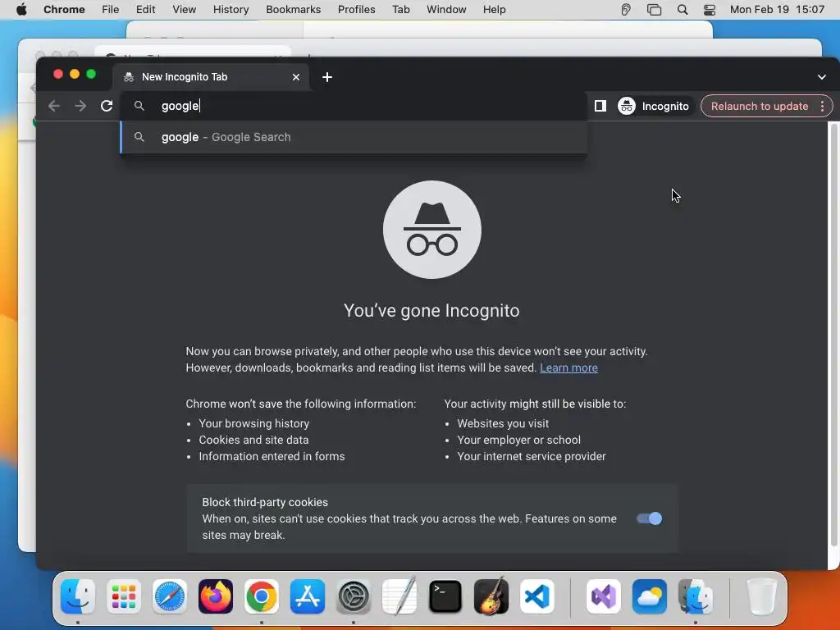Open Firefox from the Dock
This screenshot has width=840, height=630.
pyautogui.click(x=216, y=596)
